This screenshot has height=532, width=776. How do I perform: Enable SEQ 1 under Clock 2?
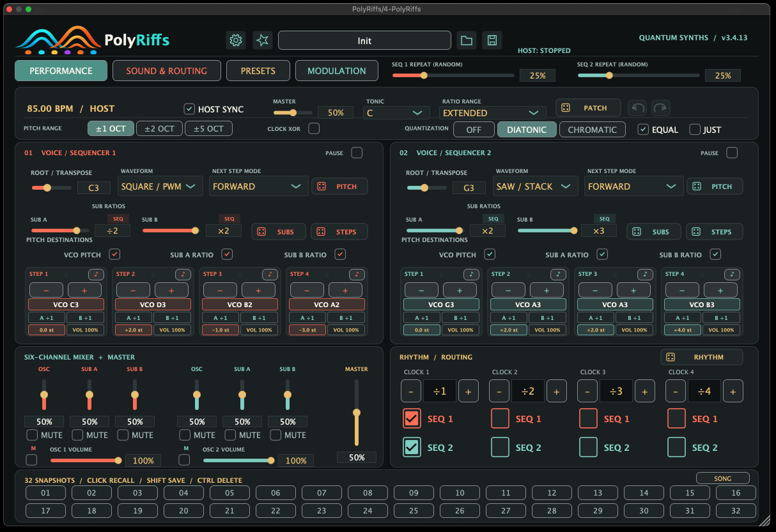500,418
